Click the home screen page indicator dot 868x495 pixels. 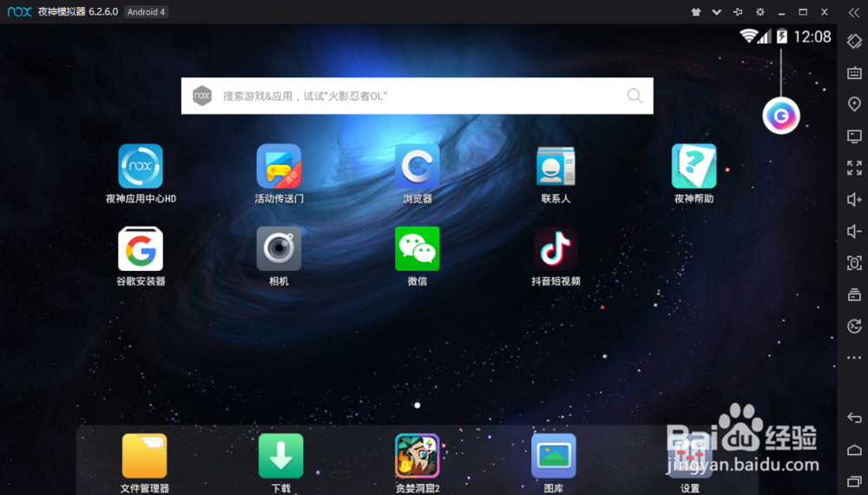[418, 406]
